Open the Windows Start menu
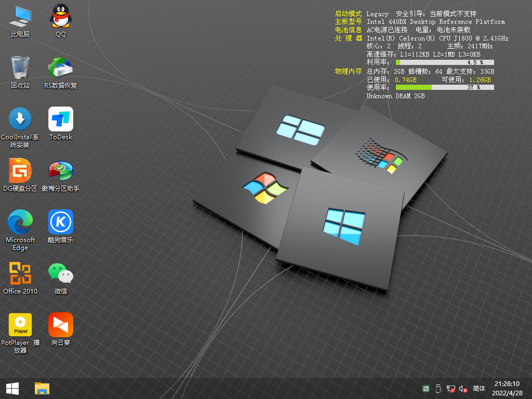 coord(12,389)
